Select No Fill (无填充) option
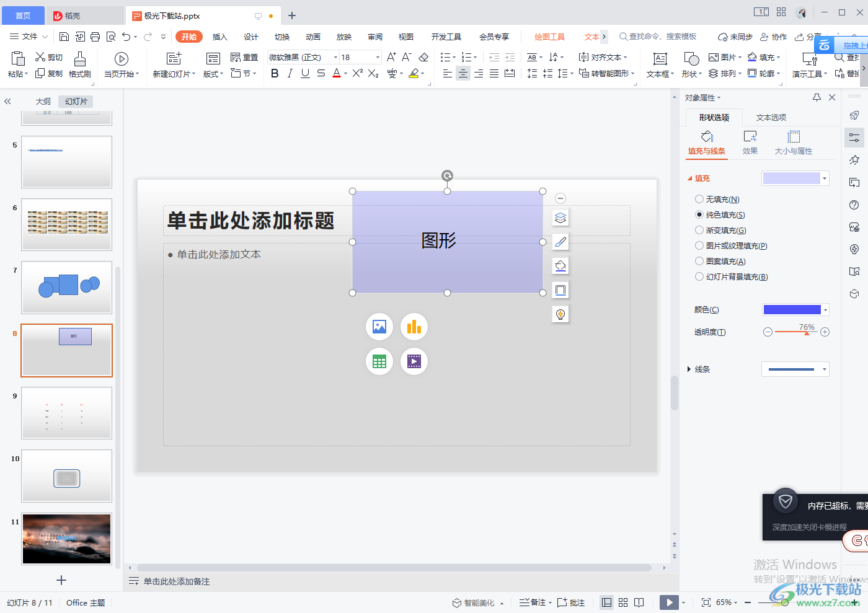 [717, 200]
